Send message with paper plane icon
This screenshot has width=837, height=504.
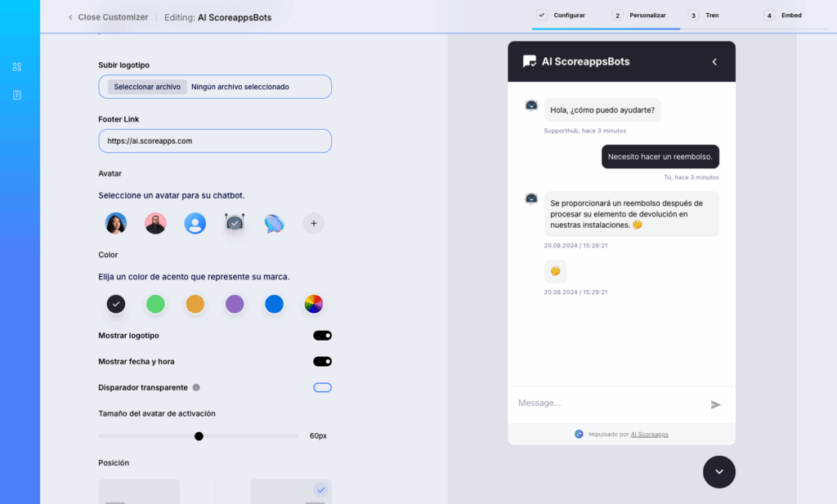click(716, 405)
